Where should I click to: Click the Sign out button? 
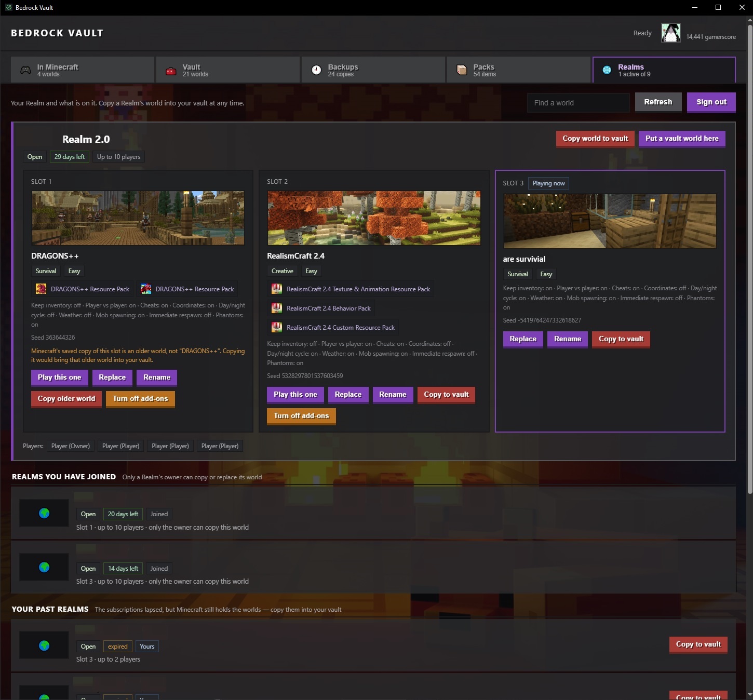[711, 102]
